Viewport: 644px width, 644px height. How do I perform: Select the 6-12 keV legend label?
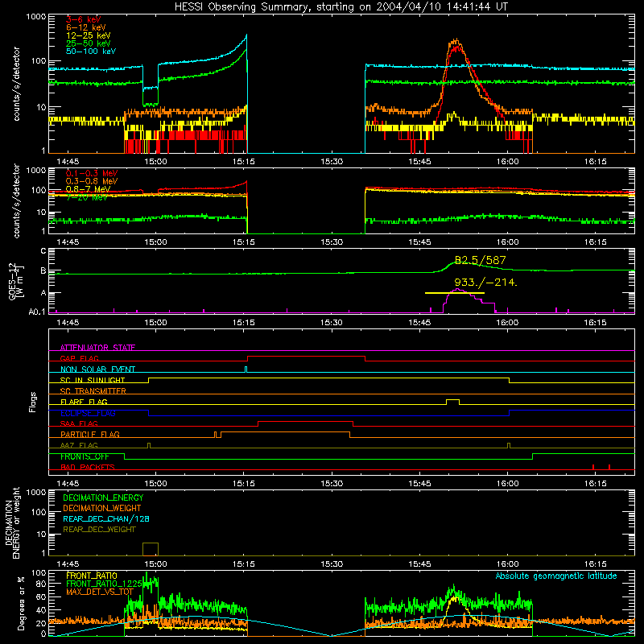point(86,27)
